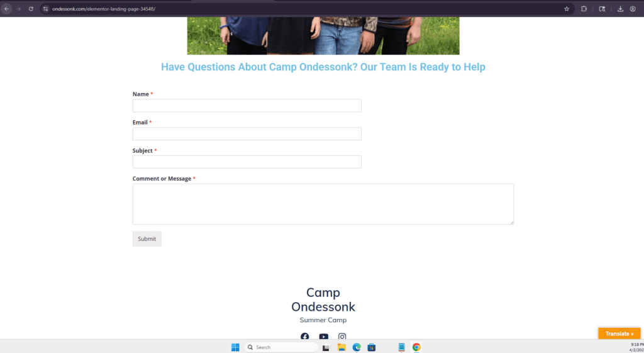Screen dimensions: 644x353
Task: Reload the page with the refresh icon
Action: tap(31, 9)
